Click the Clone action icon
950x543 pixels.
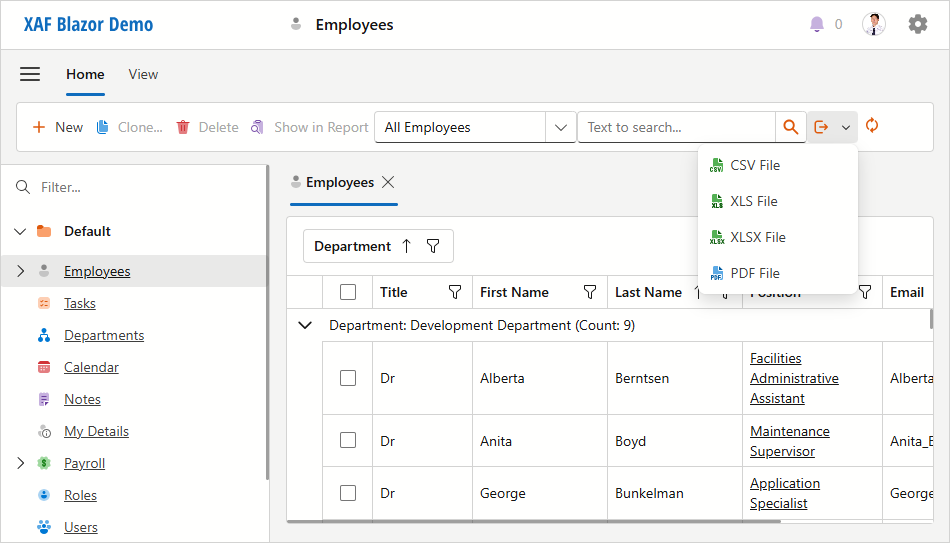click(x=103, y=127)
